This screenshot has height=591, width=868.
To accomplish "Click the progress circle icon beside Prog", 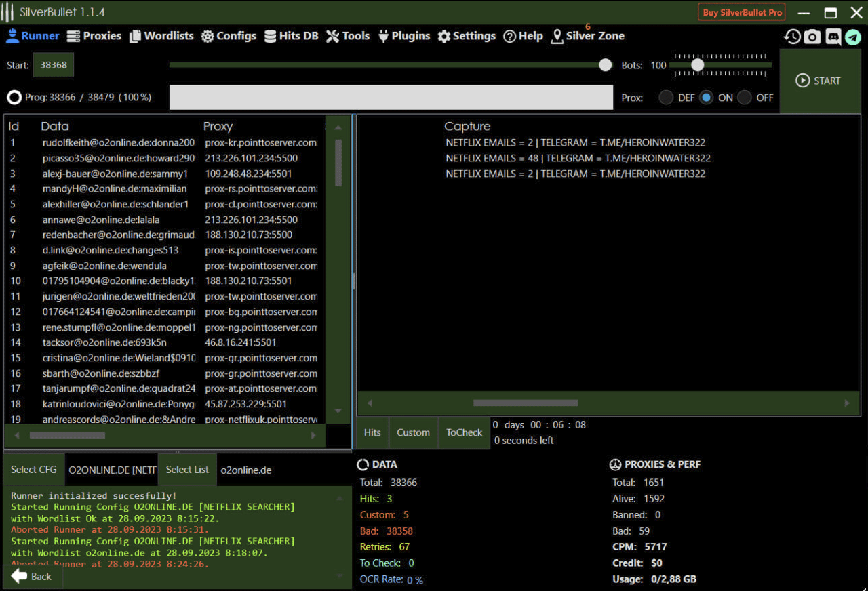I will click(x=14, y=98).
